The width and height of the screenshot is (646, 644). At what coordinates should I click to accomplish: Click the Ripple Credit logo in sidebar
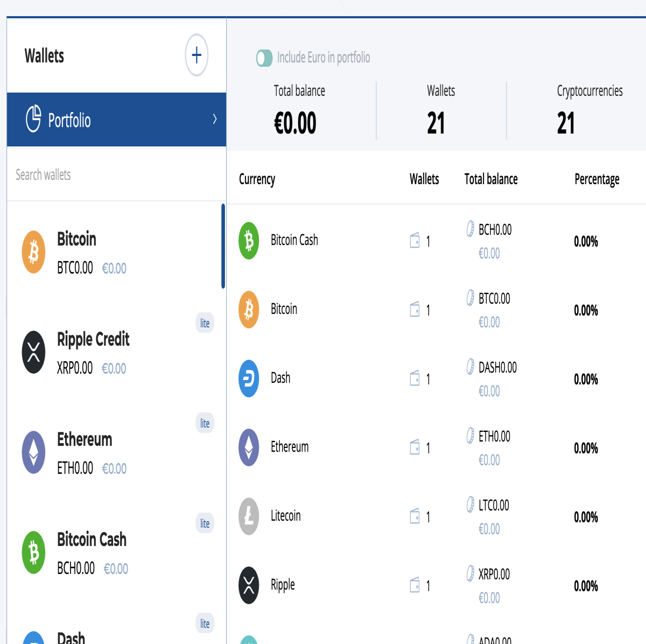click(x=33, y=352)
